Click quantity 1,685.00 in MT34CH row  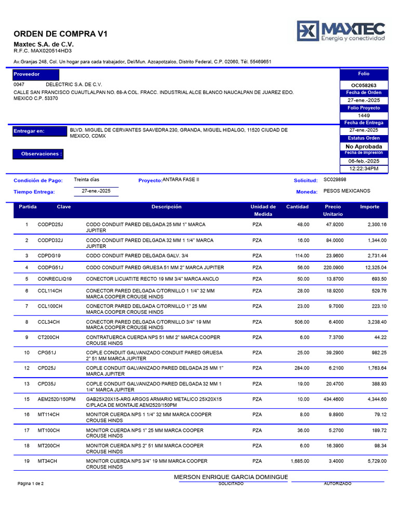point(300,461)
